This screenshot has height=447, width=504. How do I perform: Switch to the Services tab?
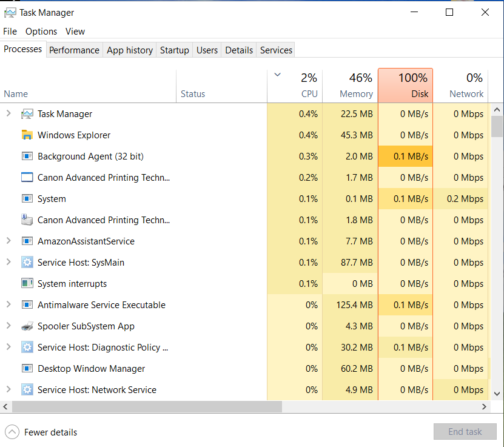pos(276,50)
